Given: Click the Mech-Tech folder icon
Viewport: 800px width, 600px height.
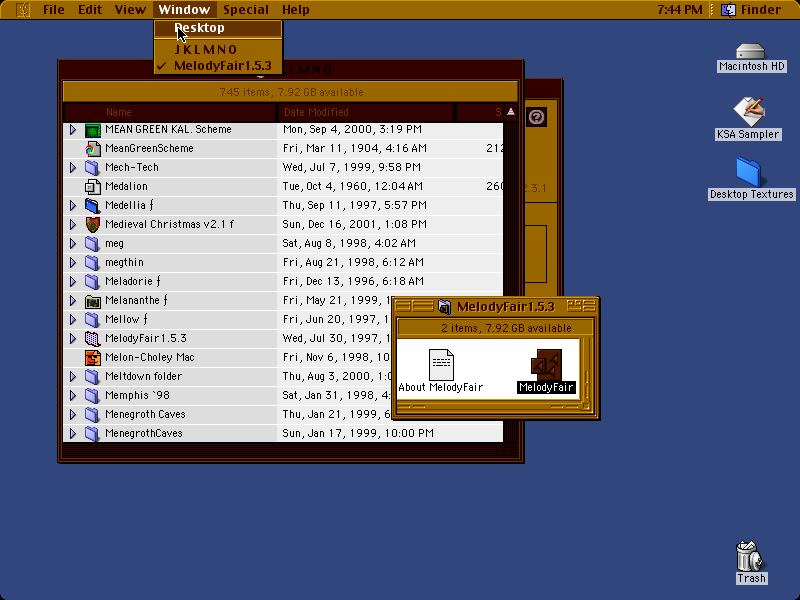Looking at the screenshot, I should pyautogui.click(x=92, y=167).
